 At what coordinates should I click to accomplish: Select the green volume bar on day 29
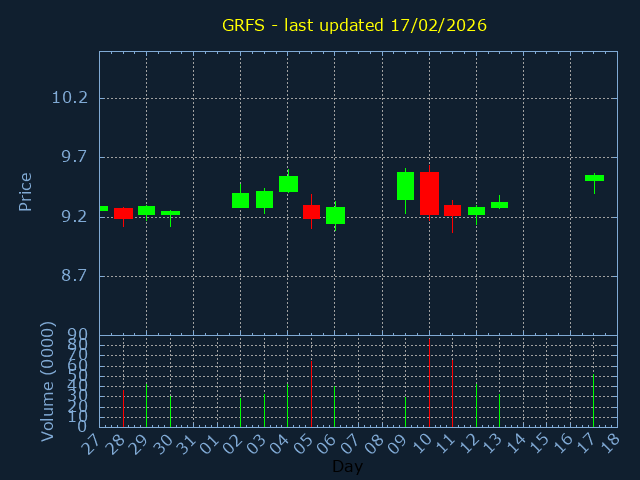(146, 405)
